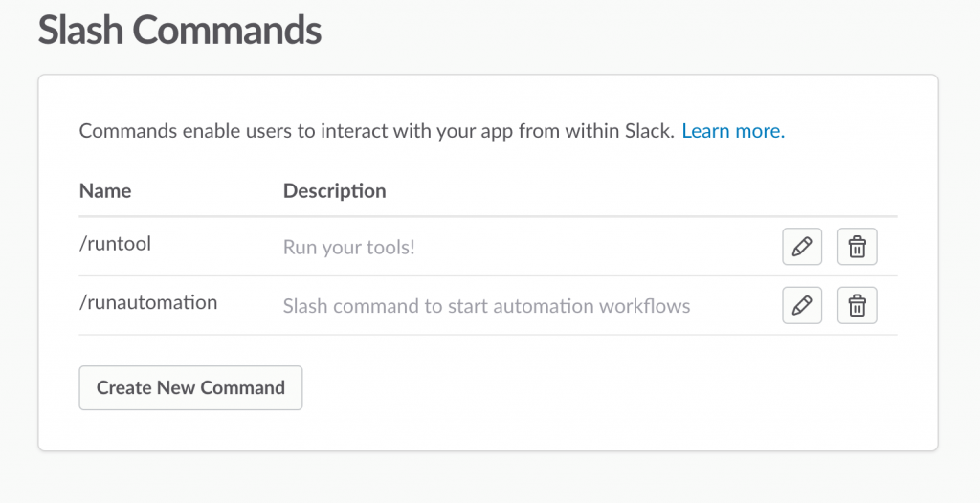
Task: Open the pencil editor for /runautomation
Action: (x=802, y=306)
